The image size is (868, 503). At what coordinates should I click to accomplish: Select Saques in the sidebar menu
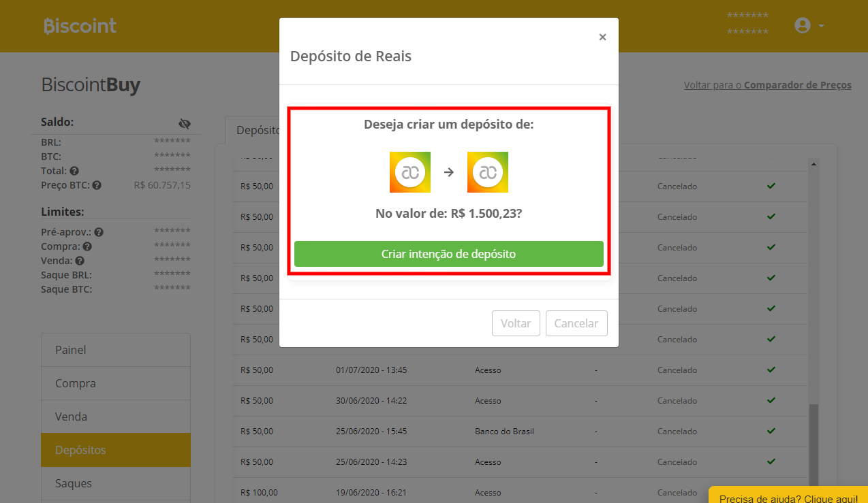click(x=116, y=483)
